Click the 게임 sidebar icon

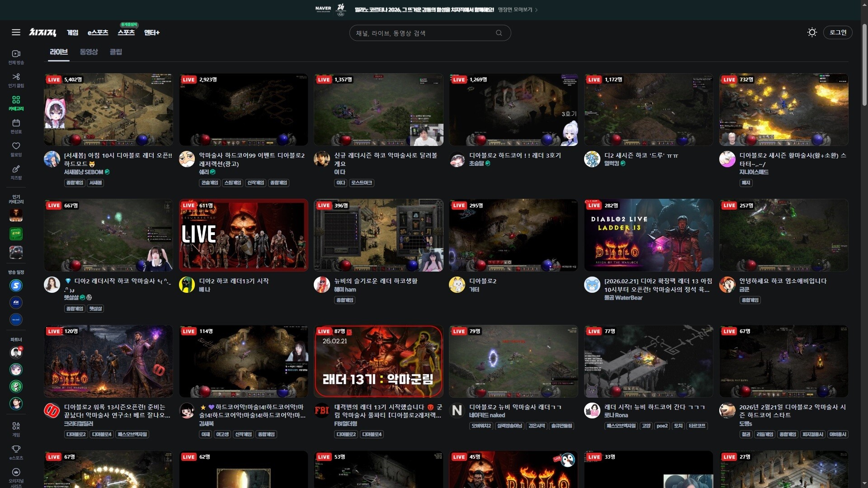[x=16, y=426]
